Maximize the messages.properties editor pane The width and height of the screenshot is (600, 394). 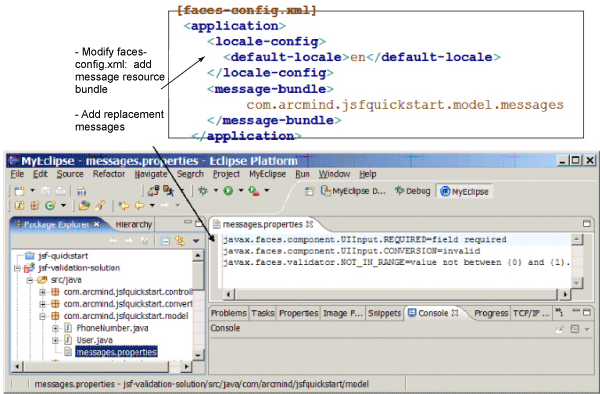(x=587, y=224)
